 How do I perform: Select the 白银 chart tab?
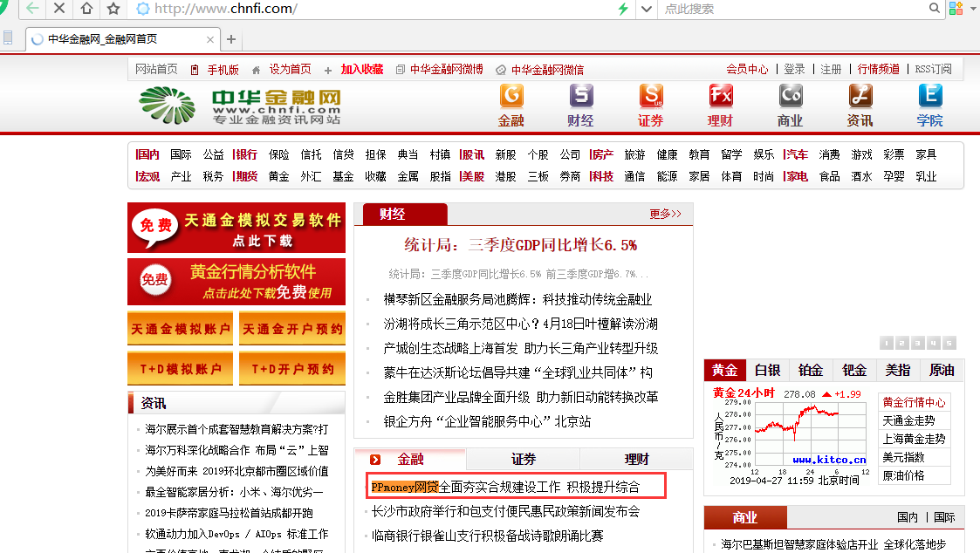(767, 371)
